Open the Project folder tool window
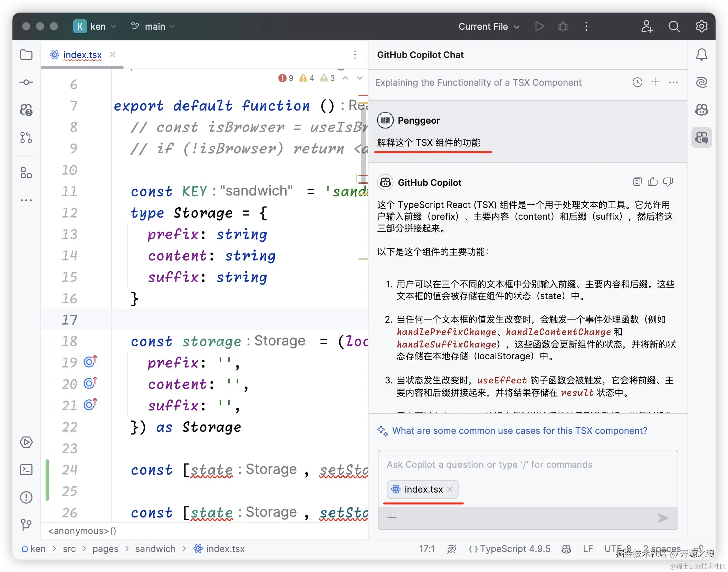 pyautogui.click(x=26, y=55)
